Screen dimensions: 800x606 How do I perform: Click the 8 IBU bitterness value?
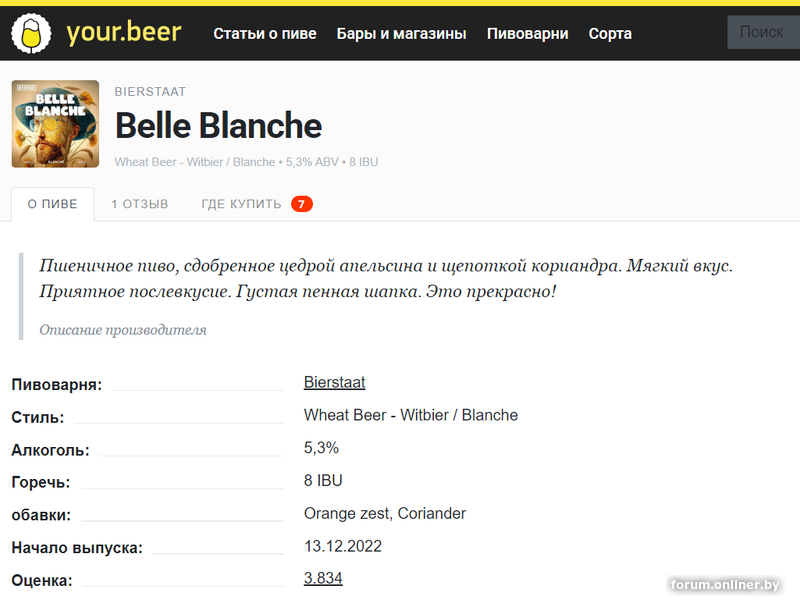[x=323, y=481]
